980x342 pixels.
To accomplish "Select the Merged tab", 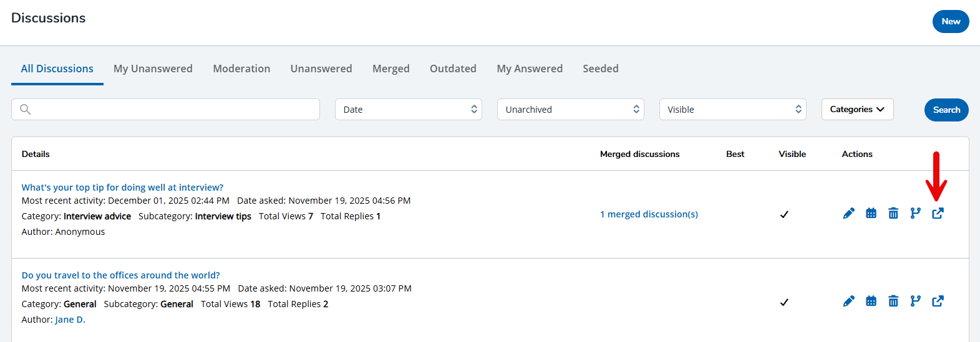I will pos(391,69).
